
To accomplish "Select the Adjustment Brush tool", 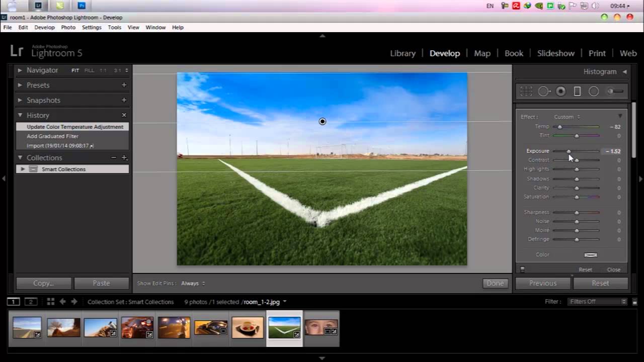I will pos(615,91).
